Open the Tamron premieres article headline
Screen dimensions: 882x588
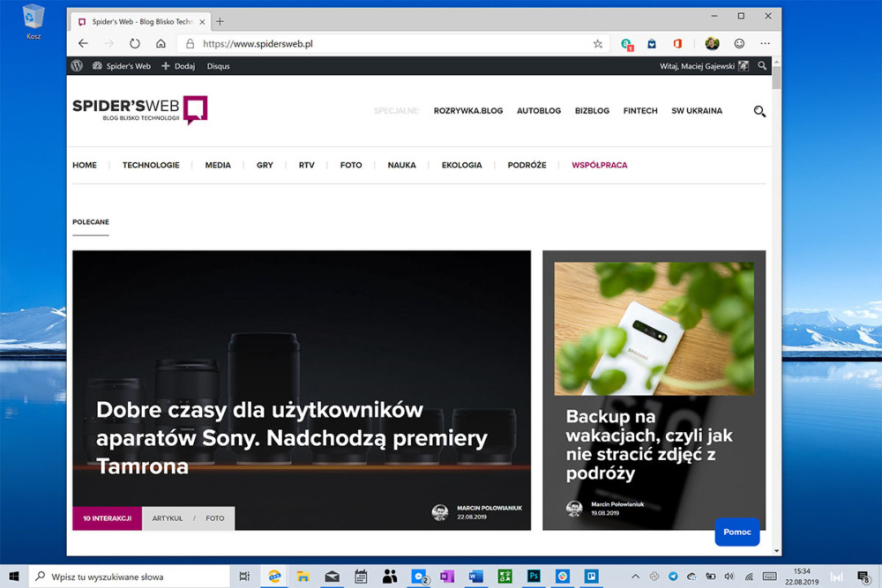291,438
